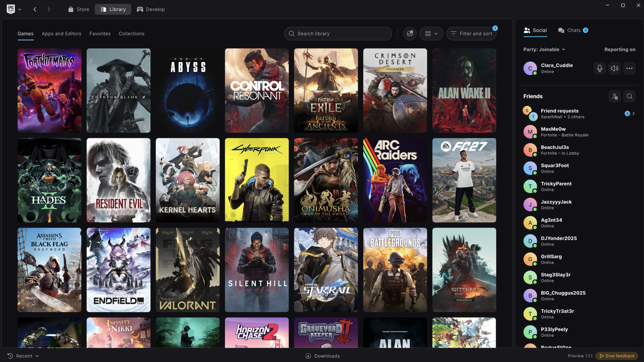Screen dimensions: 644x362
Task: Open the Library tab
Action: tap(113, 9)
